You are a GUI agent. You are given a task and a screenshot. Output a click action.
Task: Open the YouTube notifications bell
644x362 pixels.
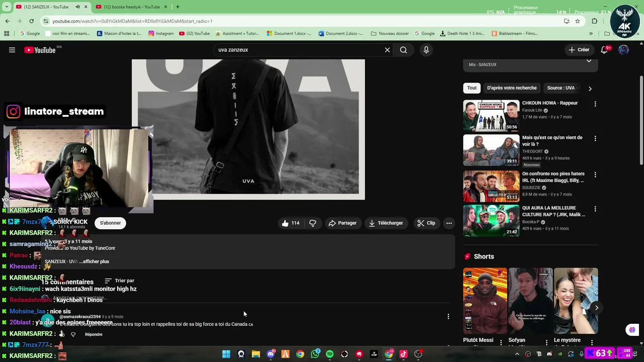605,50
